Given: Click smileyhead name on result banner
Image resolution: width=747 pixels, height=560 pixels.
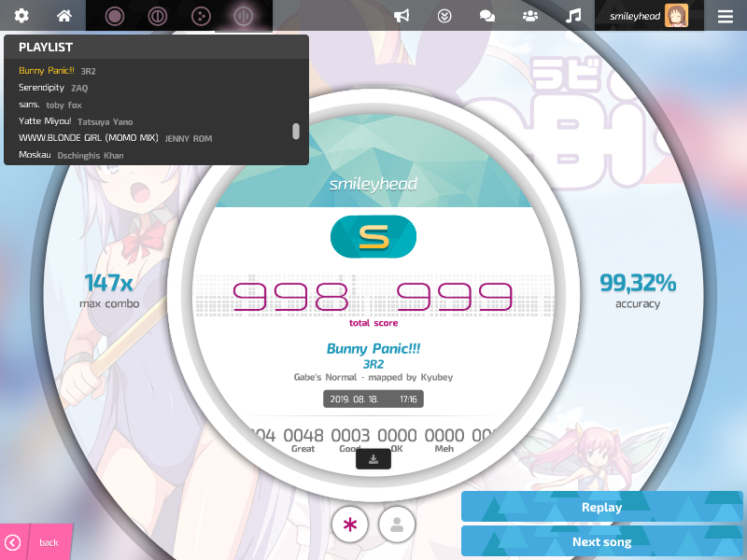Looking at the screenshot, I should [373, 184].
